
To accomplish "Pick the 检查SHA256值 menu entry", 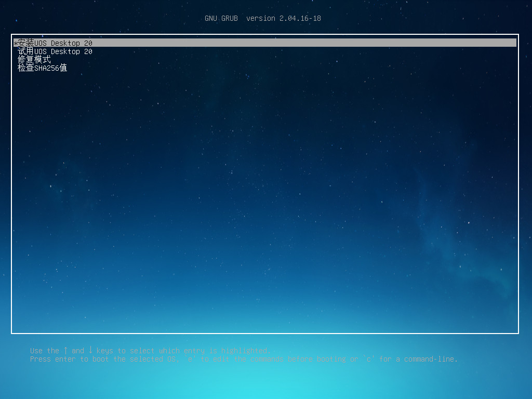I will tap(43, 68).
